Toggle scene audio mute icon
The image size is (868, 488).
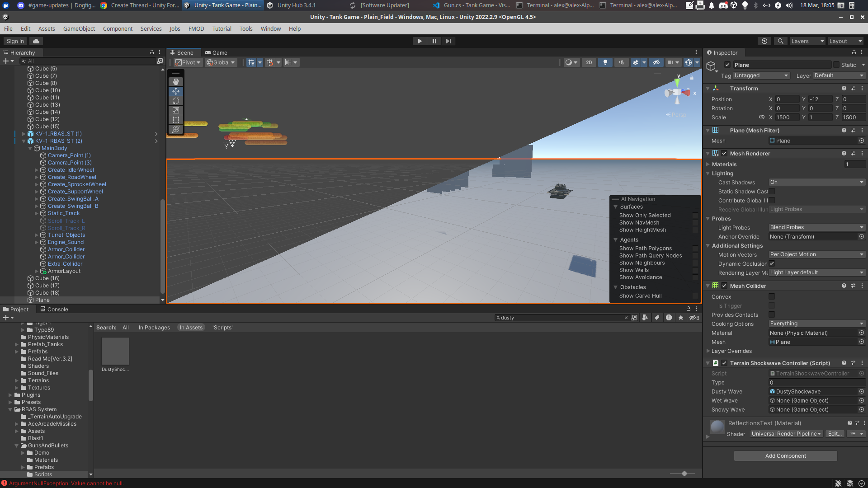coord(622,62)
